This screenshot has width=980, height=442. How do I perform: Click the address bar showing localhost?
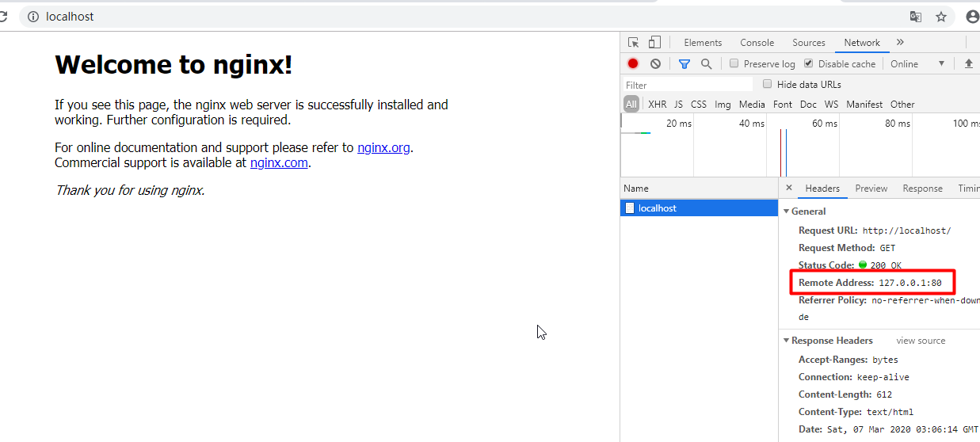[x=459, y=16]
